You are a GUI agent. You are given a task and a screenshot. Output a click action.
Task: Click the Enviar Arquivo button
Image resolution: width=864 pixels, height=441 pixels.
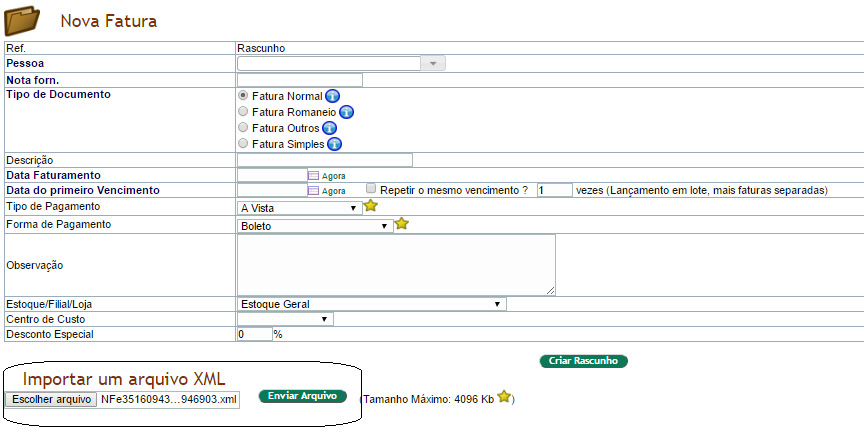(303, 396)
